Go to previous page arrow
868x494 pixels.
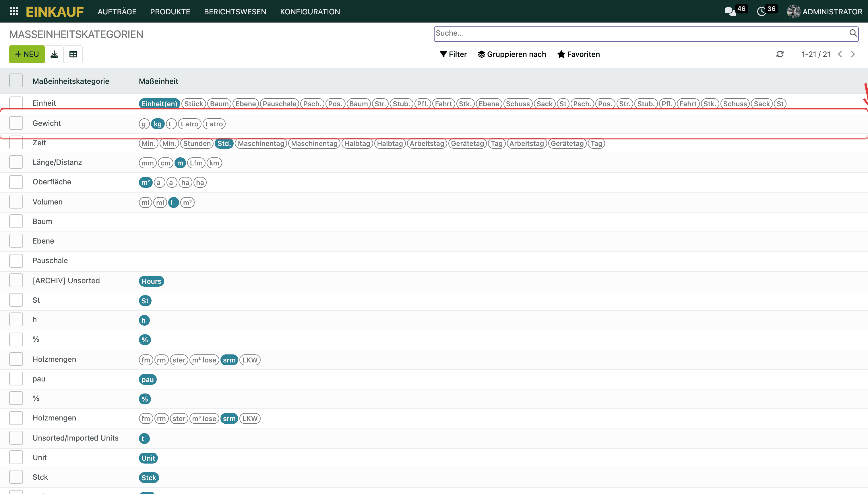[840, 54]
